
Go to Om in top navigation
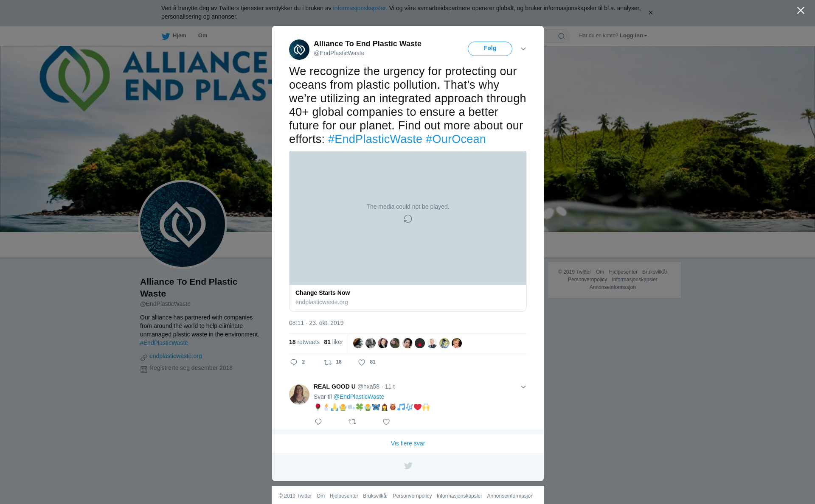coord(202,36)
